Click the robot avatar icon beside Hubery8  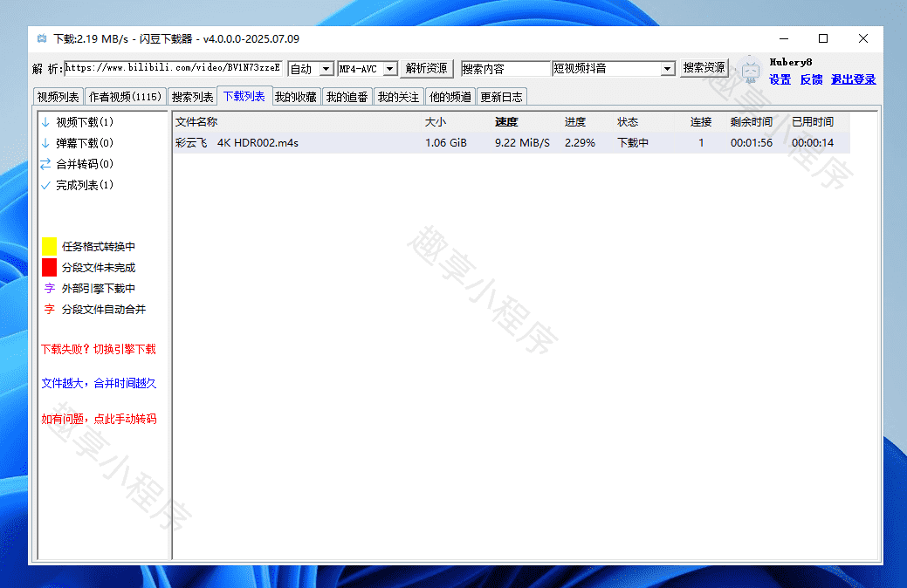(x=750, y=71)
